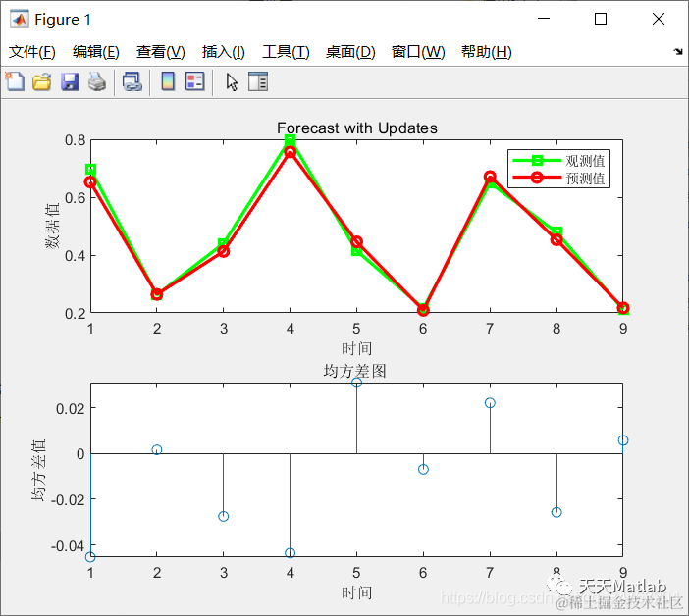Screen dimensions: 689x616
Task: Click the Insert Colorbar icon
Action: pyautogui.click(x=168, y=81)
